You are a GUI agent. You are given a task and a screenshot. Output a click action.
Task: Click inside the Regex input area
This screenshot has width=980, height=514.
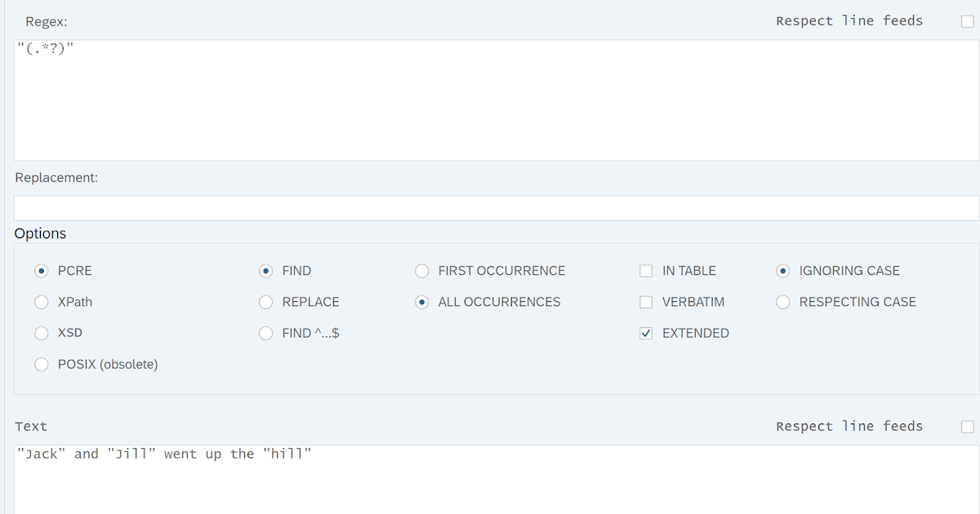(490, 98)
